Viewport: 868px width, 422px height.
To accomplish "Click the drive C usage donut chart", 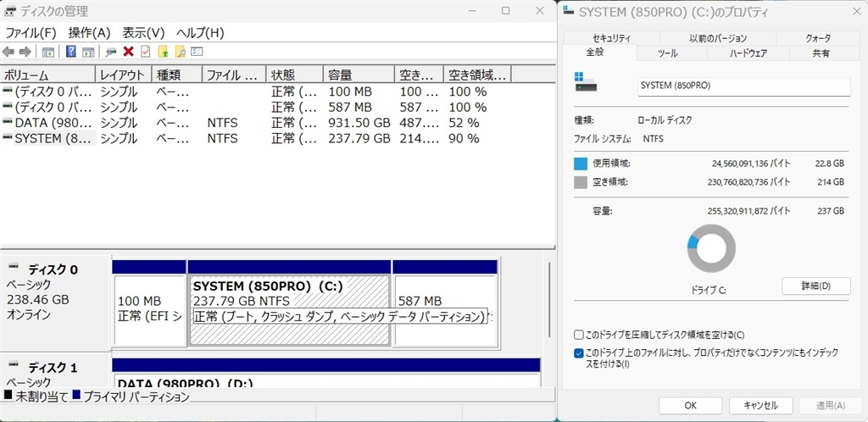I will pyautogui.click(x=711, y=248).
